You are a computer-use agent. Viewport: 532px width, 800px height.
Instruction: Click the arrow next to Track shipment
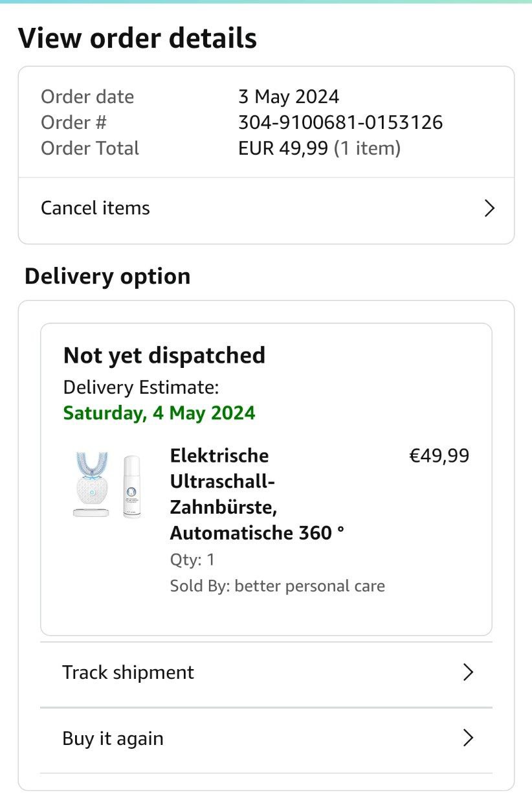pos(469,672)
